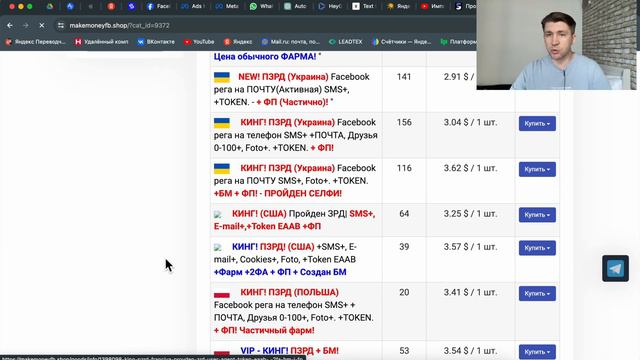Open Купить dropdown for 3.04 $ item

pyautogui.click(x=537, y=124)
